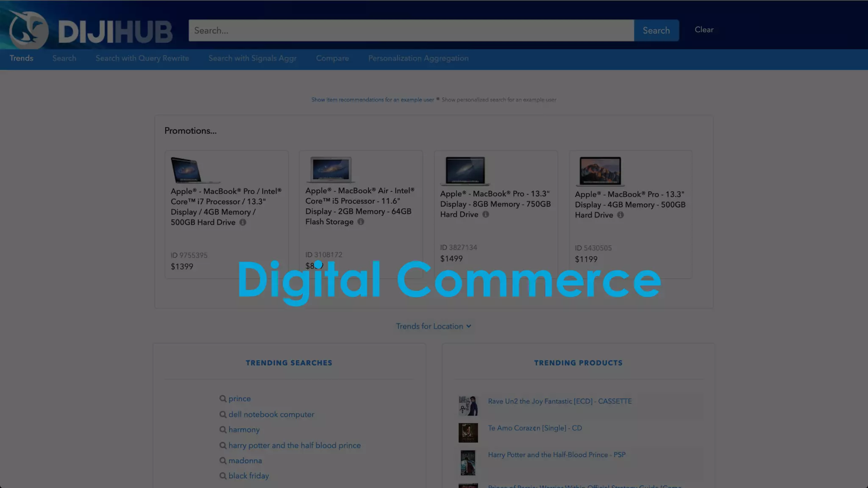Search trending term madonna
The image size is (868, 488).
click(245, 460)
